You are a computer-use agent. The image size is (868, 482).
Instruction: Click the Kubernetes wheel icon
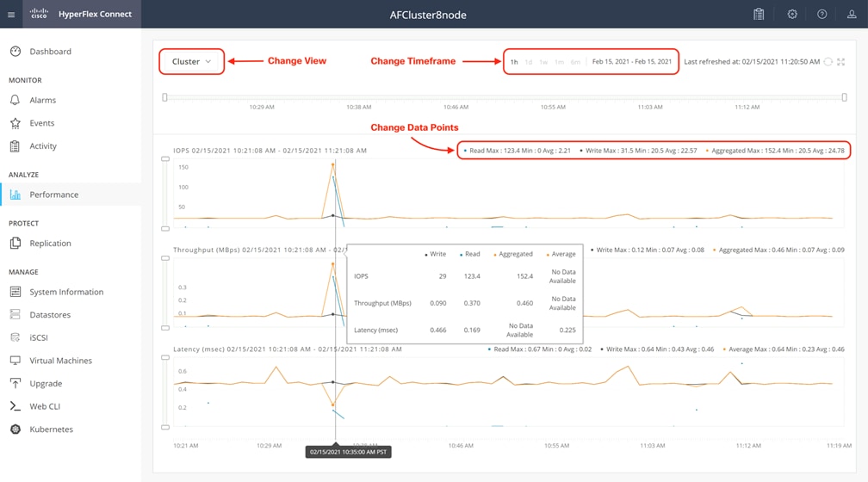point(15,429)
